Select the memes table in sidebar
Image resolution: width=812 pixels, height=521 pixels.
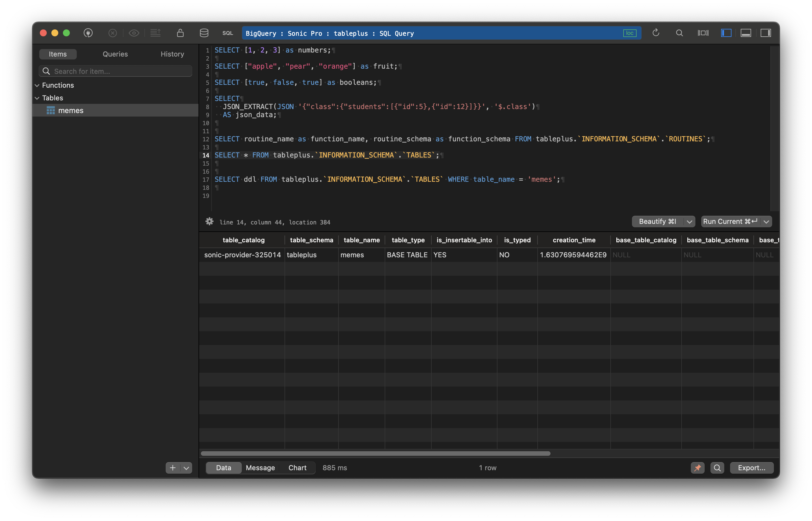coord(70,110)
